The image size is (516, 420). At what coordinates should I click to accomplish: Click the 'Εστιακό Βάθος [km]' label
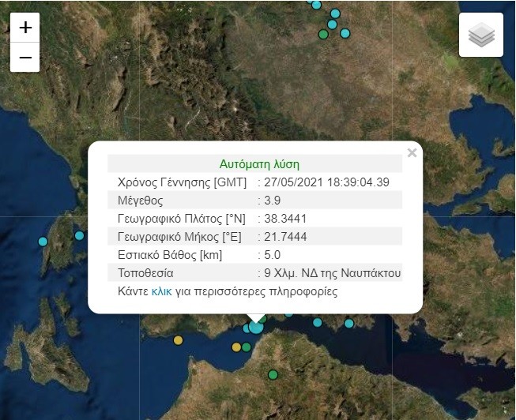click(x=170, y=255)
